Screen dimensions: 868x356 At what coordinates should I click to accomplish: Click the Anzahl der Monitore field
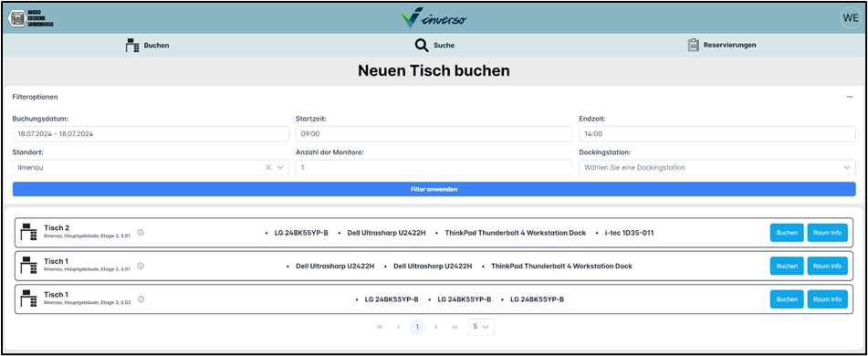point(434,167)
